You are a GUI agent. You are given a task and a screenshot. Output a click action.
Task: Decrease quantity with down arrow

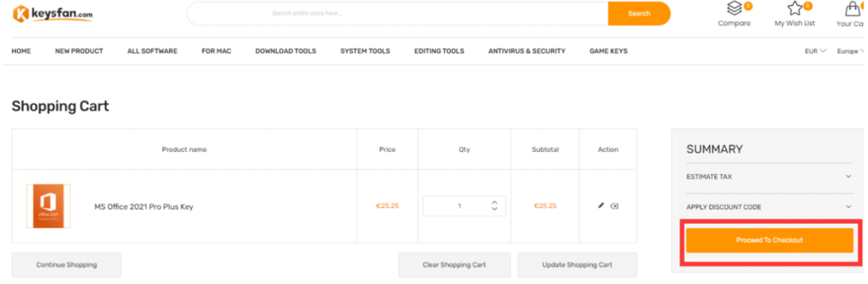[x=494, y=209]
